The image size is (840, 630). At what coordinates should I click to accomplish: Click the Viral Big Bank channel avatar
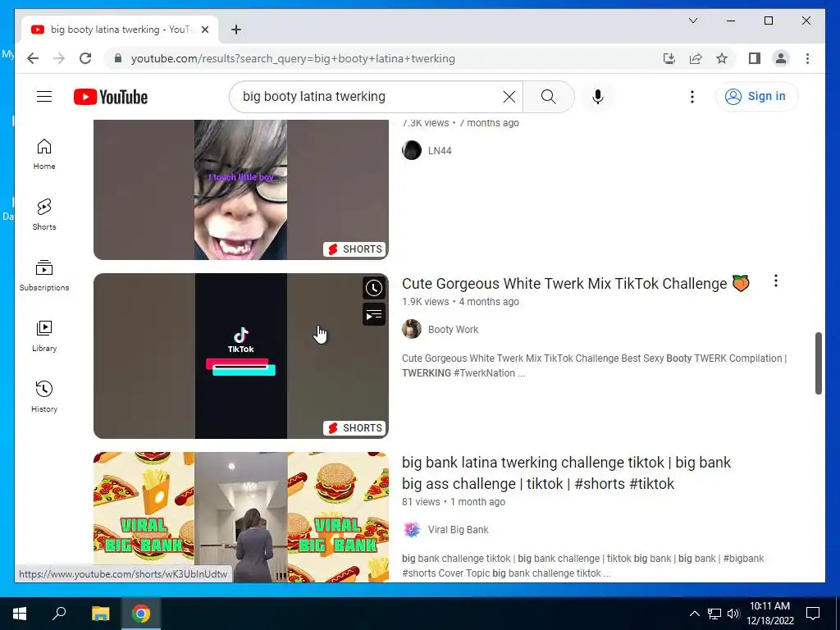pos(412,529)
